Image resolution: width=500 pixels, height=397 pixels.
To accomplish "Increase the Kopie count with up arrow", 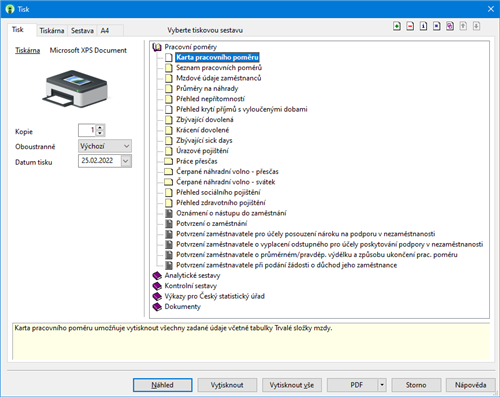I will [x=100, y=127].
